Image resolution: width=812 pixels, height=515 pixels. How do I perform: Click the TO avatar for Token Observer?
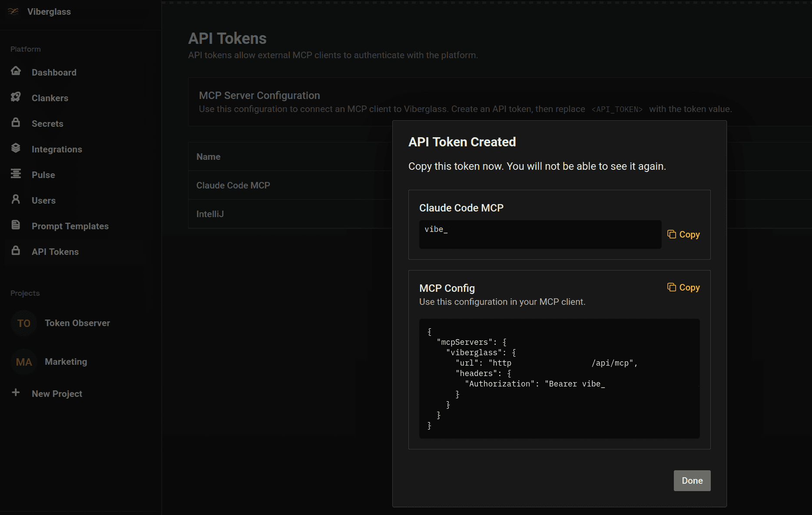click(x=24, y=323)
